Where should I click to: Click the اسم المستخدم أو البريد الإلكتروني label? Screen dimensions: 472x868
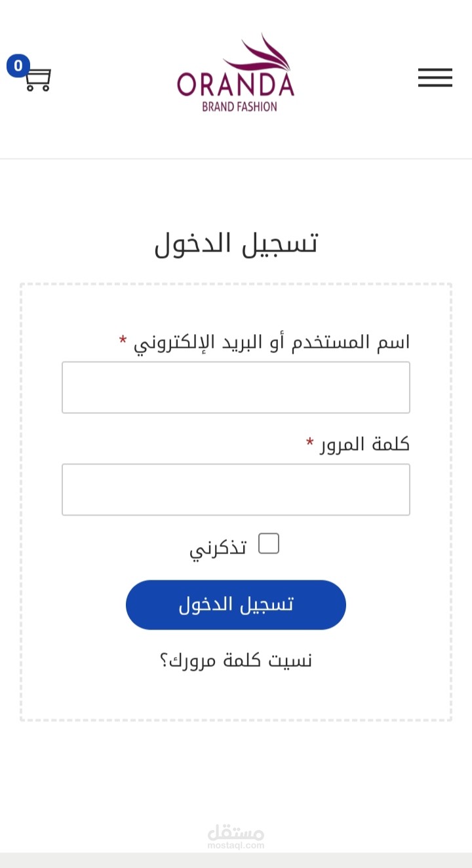click(272, 342)
